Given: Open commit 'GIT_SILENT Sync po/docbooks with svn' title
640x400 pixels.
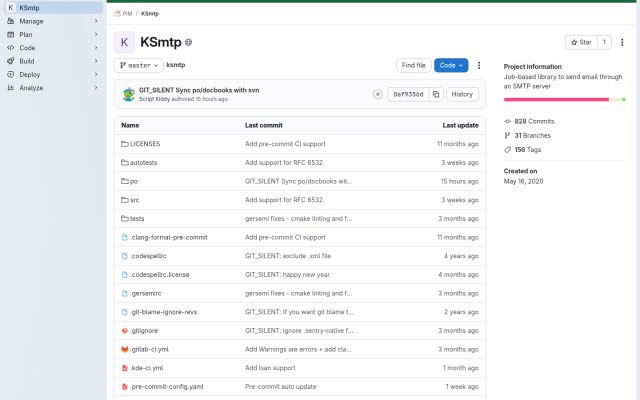Looking at the screenshot, I should (x=199, y=90).
